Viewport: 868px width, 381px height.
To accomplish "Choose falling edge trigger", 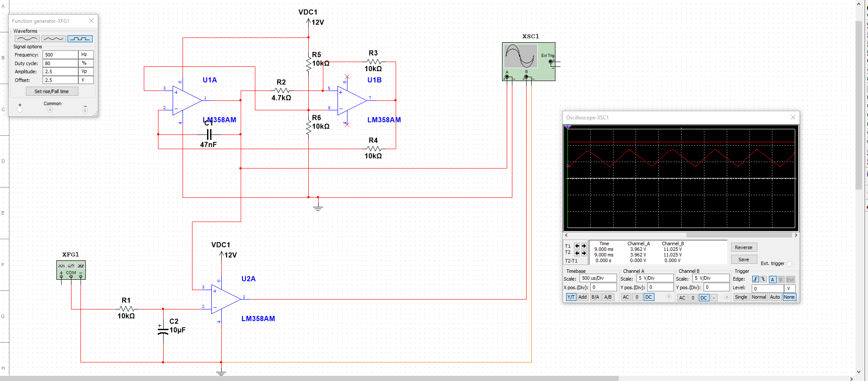I will pyautogui.click(x=763, y=280).
